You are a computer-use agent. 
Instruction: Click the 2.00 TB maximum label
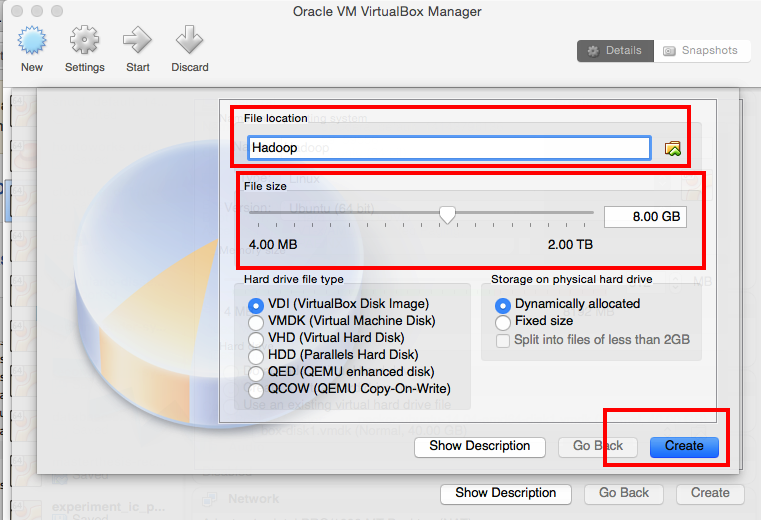pyautogui.click(x=570, y=244)
